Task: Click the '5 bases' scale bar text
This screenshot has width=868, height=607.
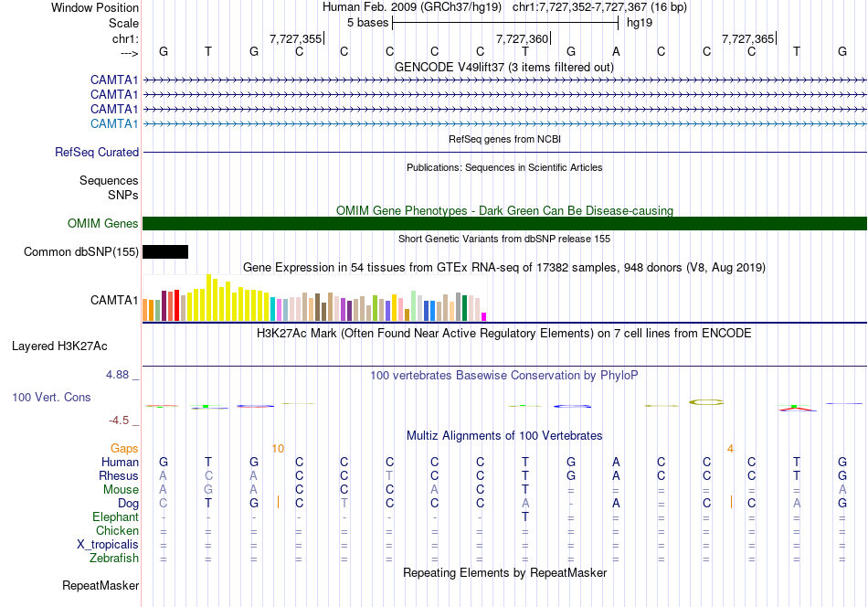Action: tap(367, 23)
